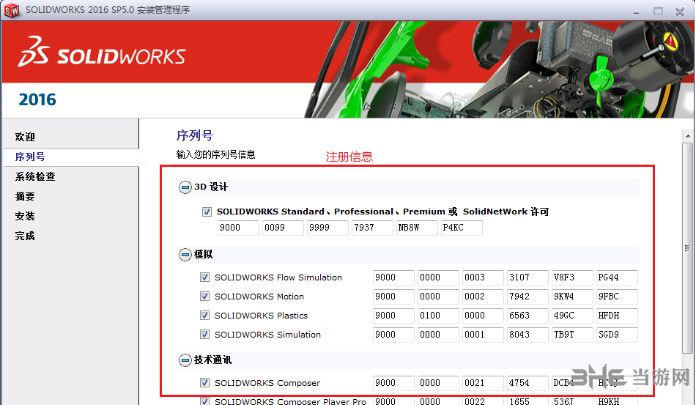Click Simulation serial field containing SGD9
This screenshot has height=405, width=695.
pyautogui.click(x=617, y=335)
